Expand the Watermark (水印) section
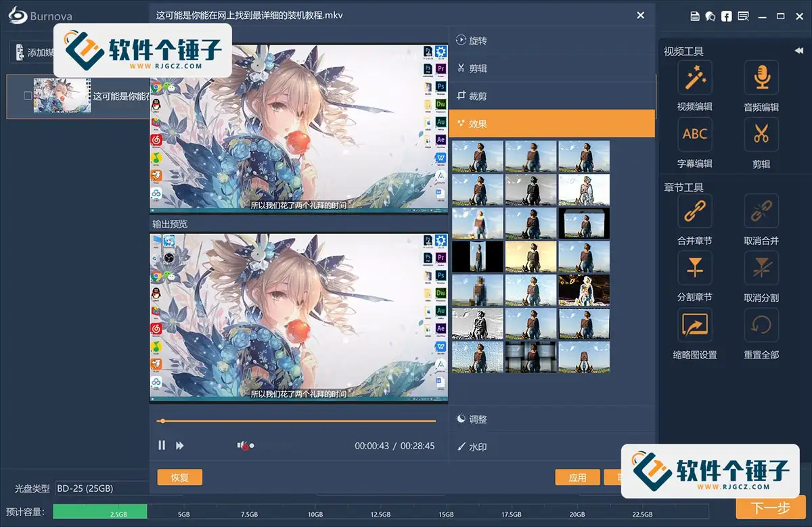 [551, 447]
